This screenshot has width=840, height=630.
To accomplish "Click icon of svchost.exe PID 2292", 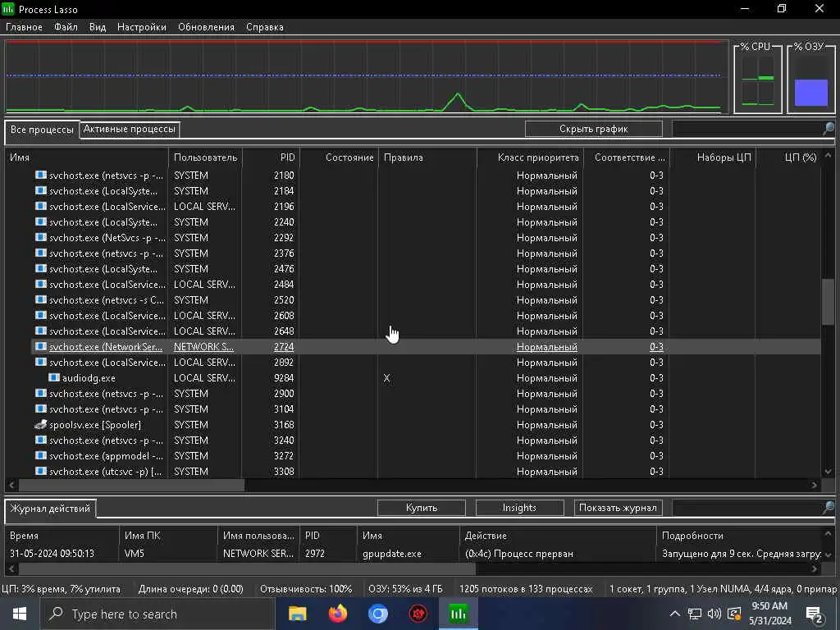I will tap(41, 237).
